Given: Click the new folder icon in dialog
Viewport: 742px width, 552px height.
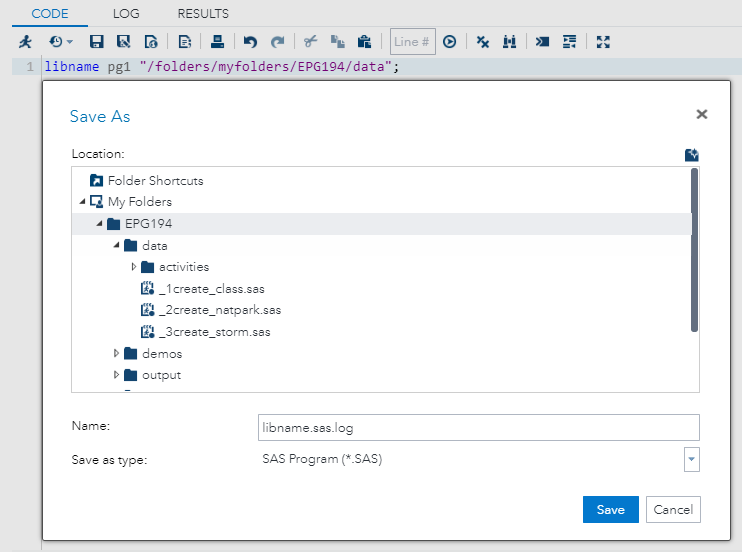Looking at the screenshot, I should (691, 155).
